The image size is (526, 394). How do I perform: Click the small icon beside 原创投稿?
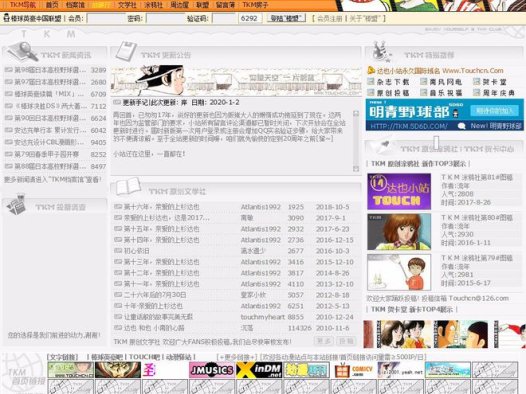point(371,92)
